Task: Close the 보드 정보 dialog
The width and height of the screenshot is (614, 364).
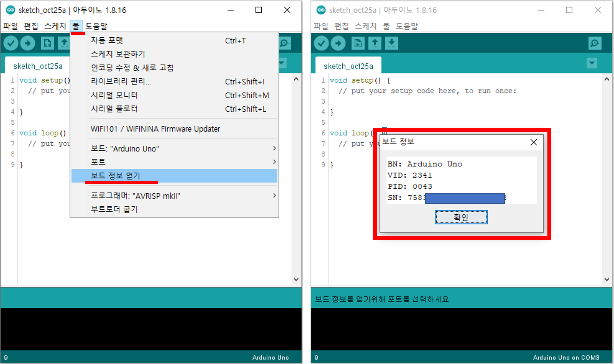Action: click(x=534, y=142)
